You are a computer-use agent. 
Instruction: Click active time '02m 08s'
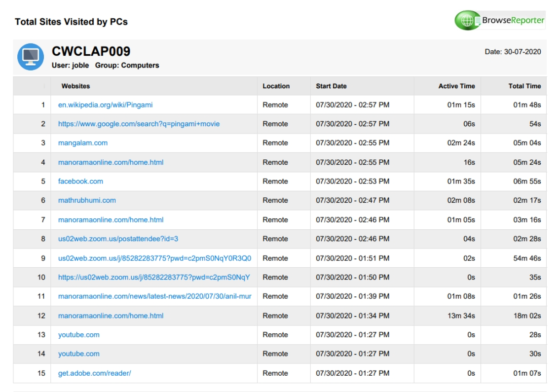click(x=461, y=200)
